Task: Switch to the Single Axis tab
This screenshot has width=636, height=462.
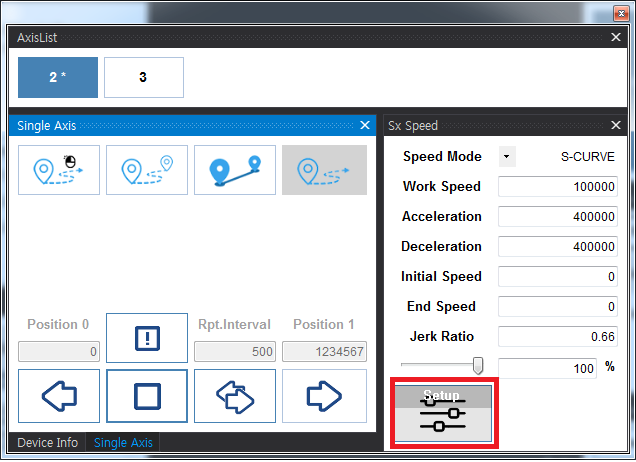Action: 123,443
